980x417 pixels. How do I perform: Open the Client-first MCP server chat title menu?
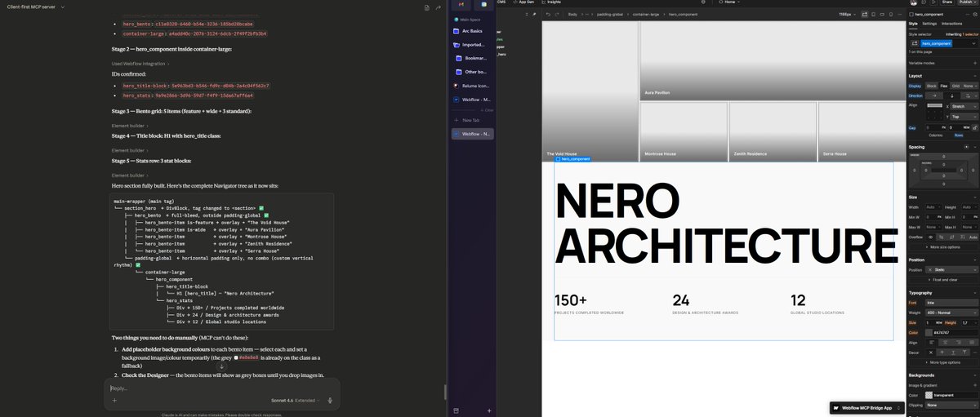[34, 6]
